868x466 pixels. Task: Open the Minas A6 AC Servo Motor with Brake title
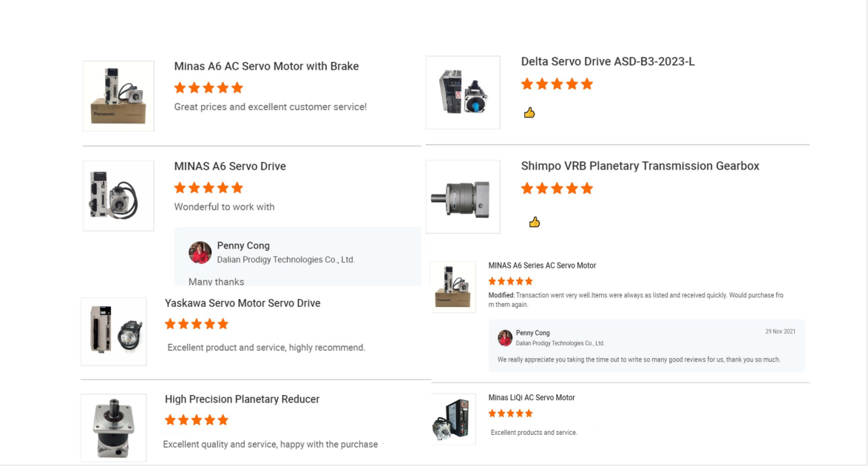coord(266,67)
